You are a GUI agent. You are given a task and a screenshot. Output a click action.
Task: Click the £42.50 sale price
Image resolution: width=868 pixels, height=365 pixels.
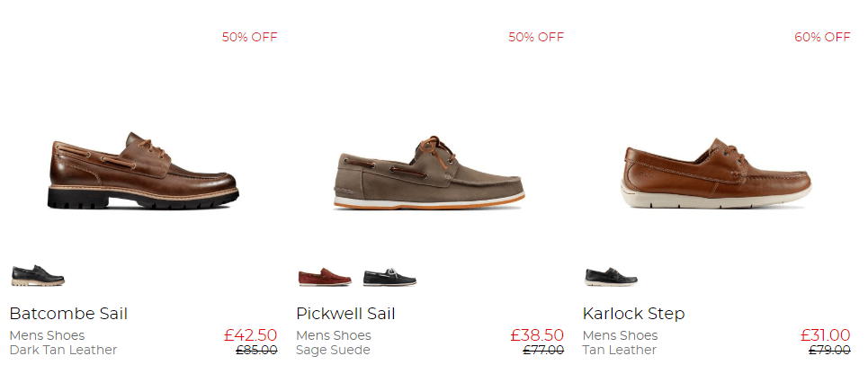click(250, 335)
